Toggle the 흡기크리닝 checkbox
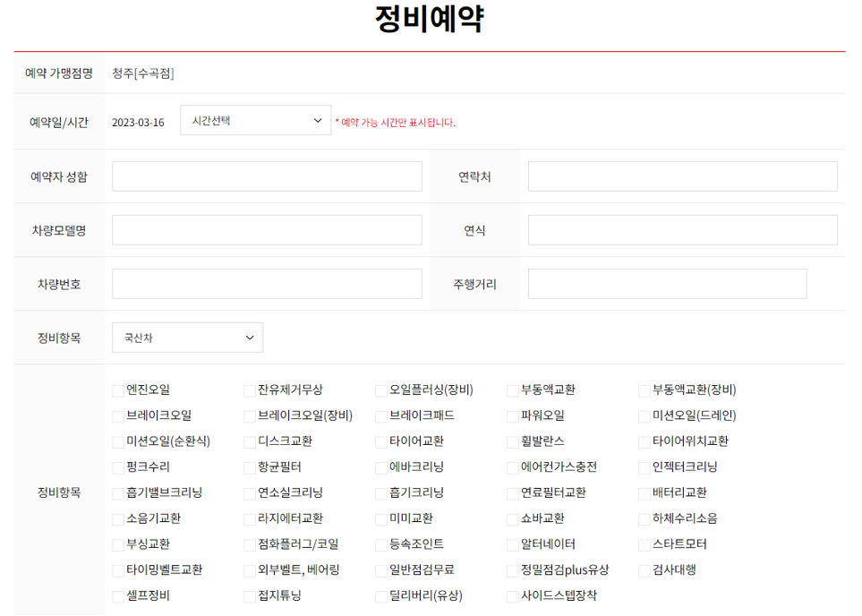 point(381,494)
